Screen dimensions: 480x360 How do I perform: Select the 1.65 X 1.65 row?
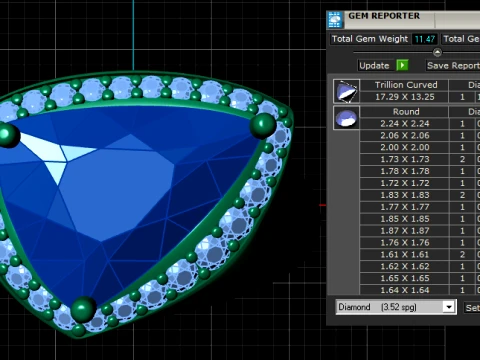point(420,278)
